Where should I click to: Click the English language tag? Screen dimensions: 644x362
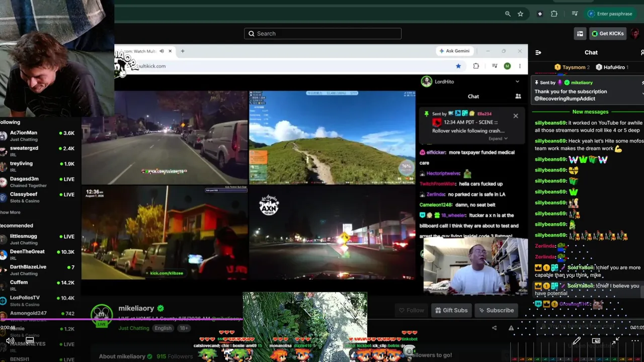(163, 328)
